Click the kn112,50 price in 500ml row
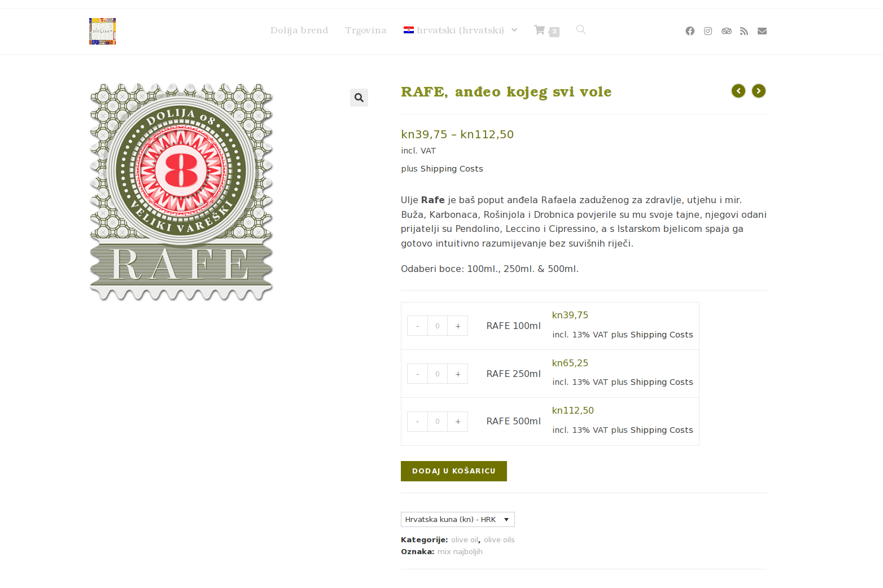Screen dimensions: 883x588 573,410
